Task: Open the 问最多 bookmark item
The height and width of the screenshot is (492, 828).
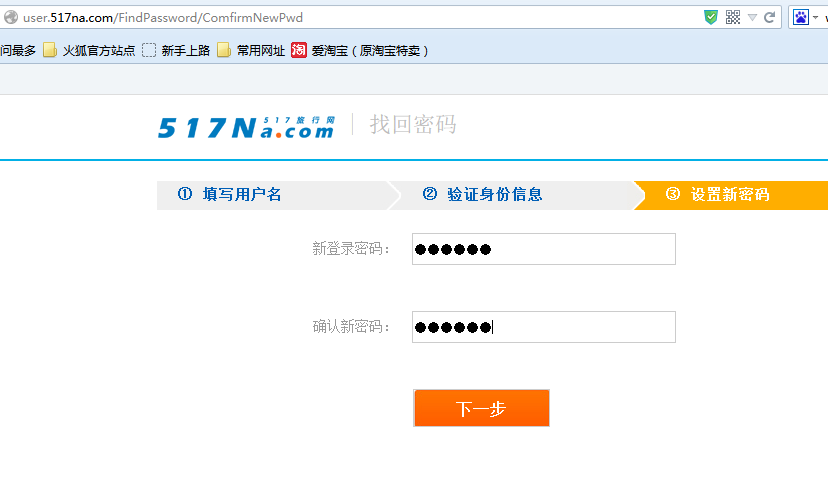Action: tap(18, 51)
